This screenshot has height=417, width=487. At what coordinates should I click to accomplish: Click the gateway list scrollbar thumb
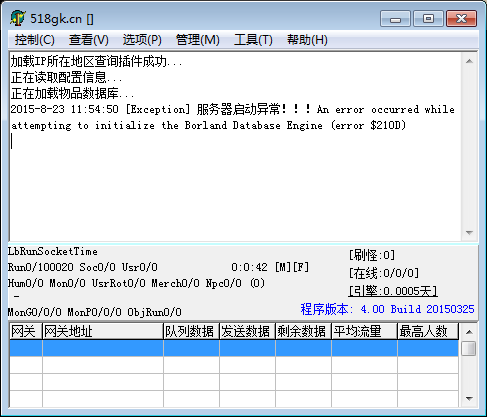tap(469, 349)
